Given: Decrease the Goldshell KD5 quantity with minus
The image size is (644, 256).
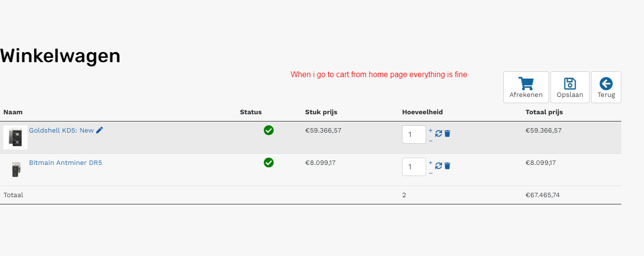Looking at the screenshot, I should (430, 141).
